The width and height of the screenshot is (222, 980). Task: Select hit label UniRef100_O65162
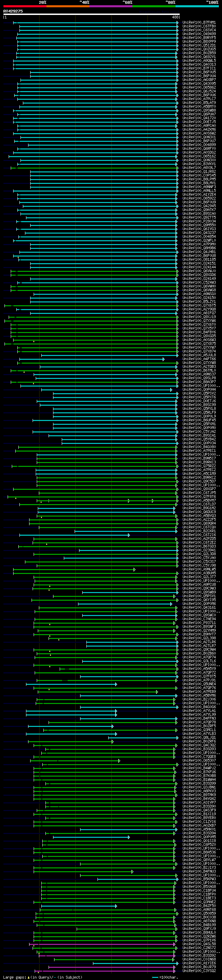coord(199,156)
